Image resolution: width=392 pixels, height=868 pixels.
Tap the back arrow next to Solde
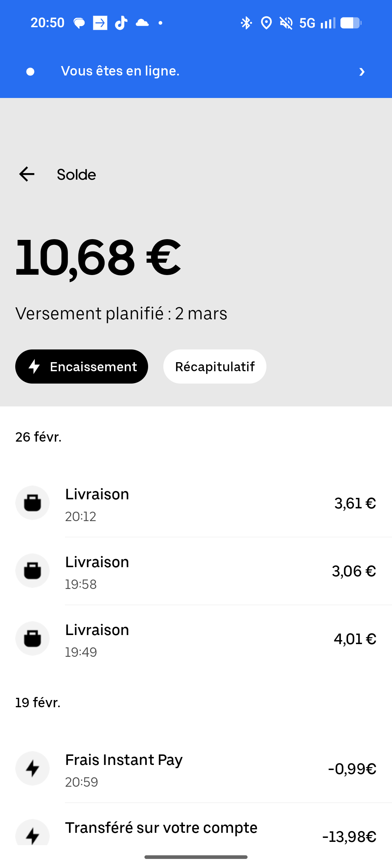point(27,174)
